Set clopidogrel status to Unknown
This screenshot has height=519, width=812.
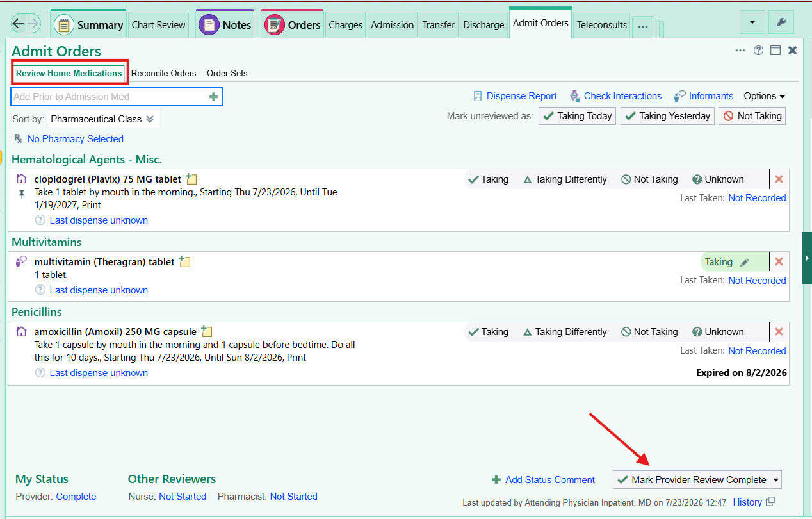pos(718,179)
